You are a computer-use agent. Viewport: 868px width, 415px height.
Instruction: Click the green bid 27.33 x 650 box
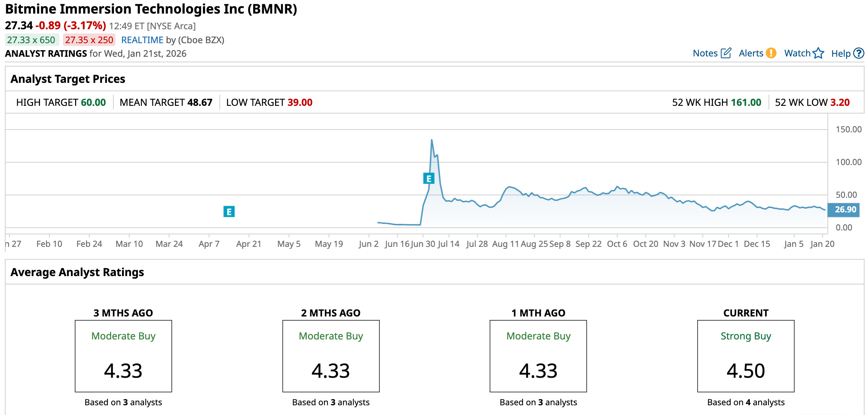31,40
